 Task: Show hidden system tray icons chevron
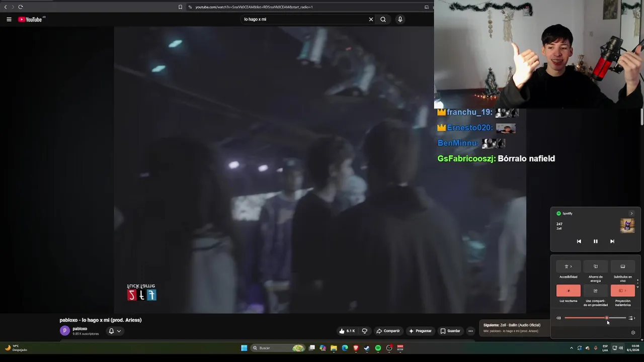572,348
